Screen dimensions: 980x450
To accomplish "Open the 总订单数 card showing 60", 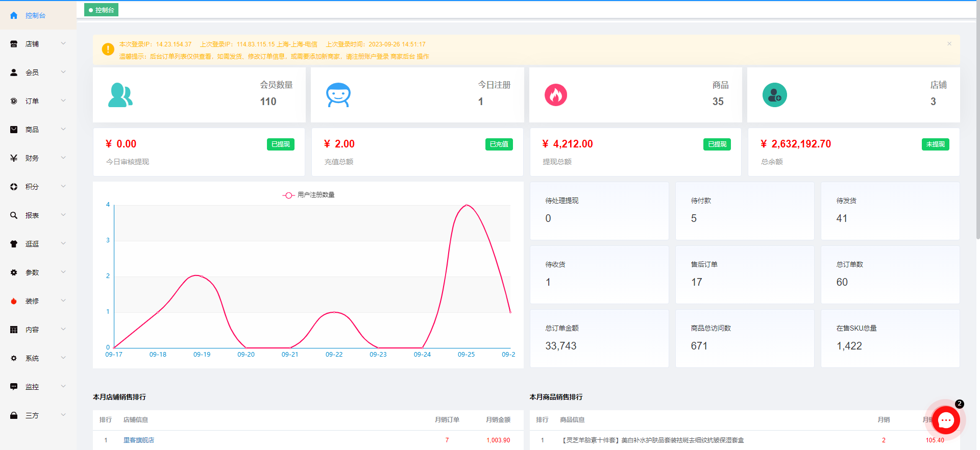I will click(890, 274).
